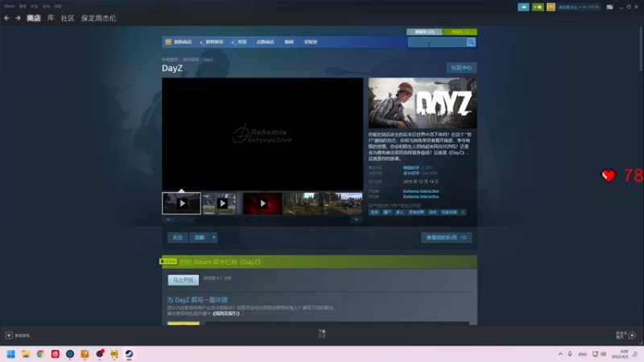Click the 多人 multiplayer tag
Viewport: 644px width, 362px height.
pyautogui.click(x=399, y=212)
